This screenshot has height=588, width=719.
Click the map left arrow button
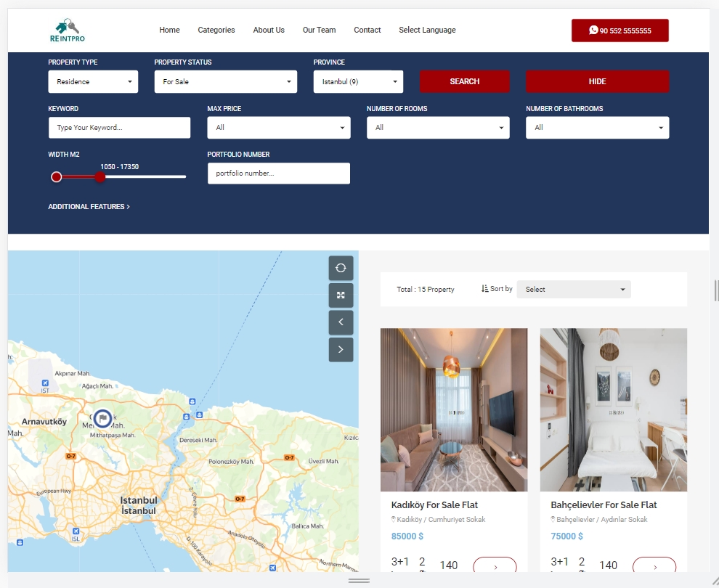341,322
